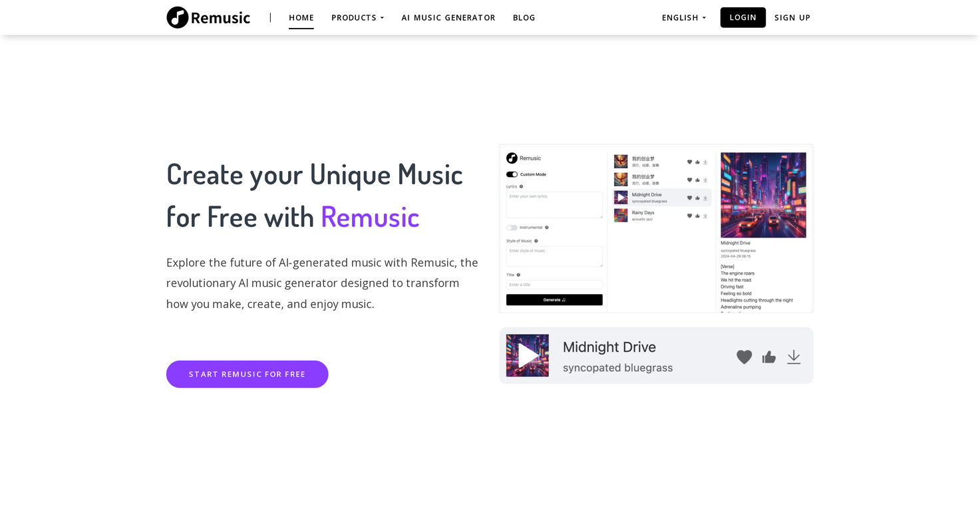980x511 pixels.
Task: Click the play icon on Midnight Drive thumbnail
Action: point(621,197)
